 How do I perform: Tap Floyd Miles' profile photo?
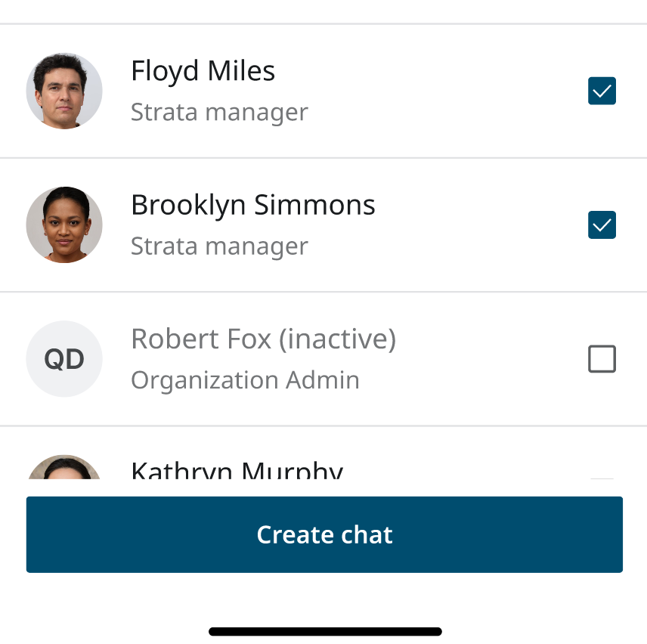point(64,91)
